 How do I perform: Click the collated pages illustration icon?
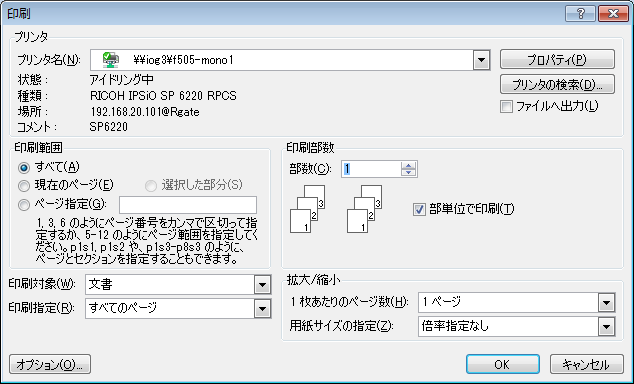336,209
